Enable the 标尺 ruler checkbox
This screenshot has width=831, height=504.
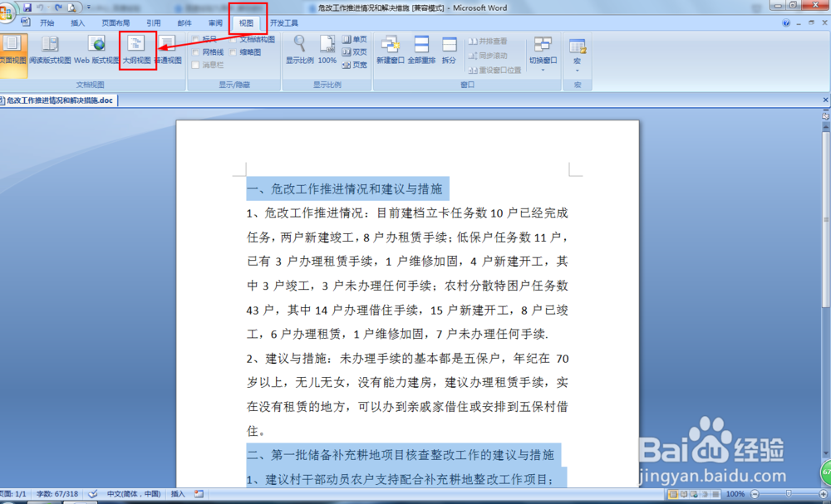tap(197, 38)
